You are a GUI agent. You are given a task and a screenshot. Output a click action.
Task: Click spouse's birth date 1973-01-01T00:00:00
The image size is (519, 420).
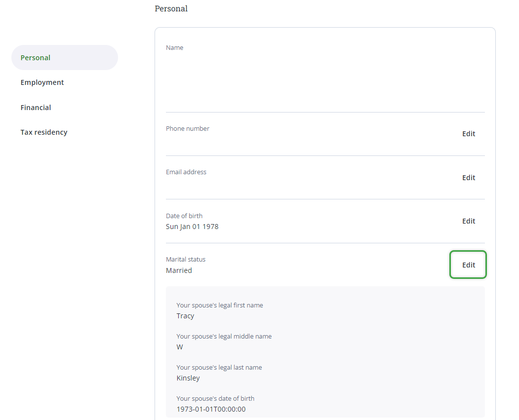[211, 409]
